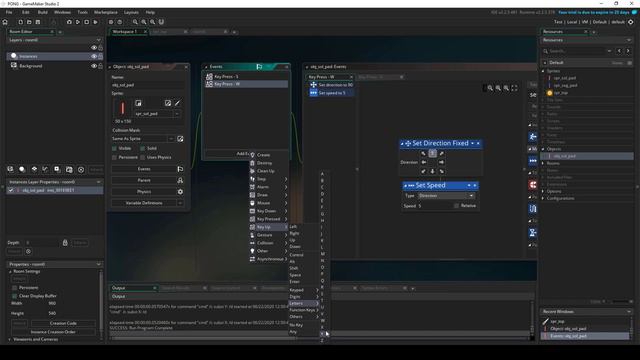This screenshot has height=360, width=640.
Task: Click the Parent button in the object editor
Action: [144, 180]
